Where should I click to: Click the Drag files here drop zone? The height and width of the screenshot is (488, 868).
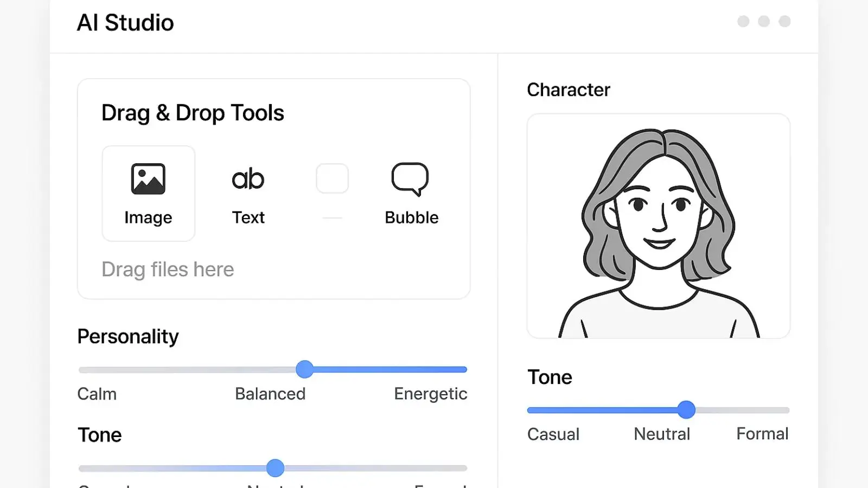click(x=168, y=269)
